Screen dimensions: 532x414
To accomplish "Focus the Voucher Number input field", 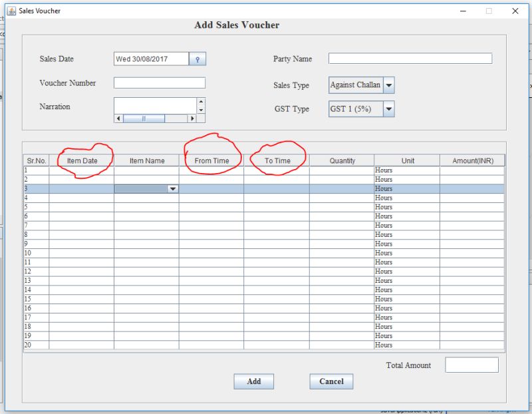I will coord(160,83).
